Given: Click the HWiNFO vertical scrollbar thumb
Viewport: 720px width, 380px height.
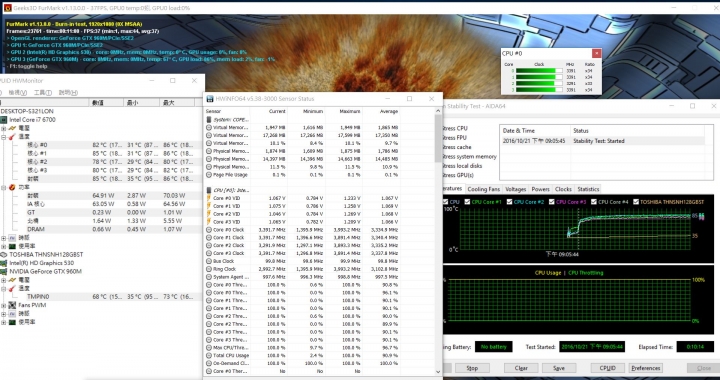Looking at the screenshot, I should click(438, 138).
